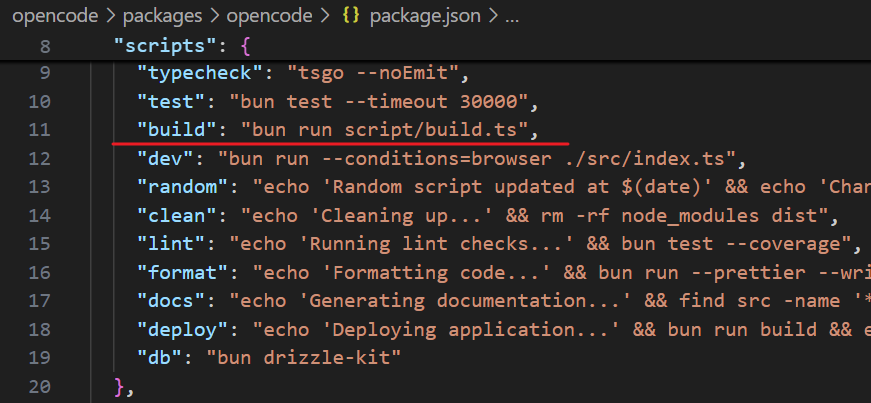871x403 pixels.
Task: Click the "bun drizzle-kit" value
Action: tap(304, 358)
